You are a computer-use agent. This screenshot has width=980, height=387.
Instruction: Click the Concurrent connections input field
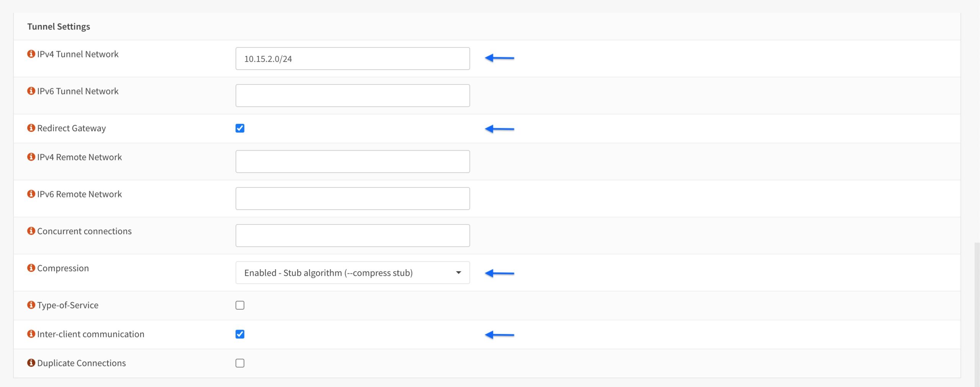[x=352, y=235]
